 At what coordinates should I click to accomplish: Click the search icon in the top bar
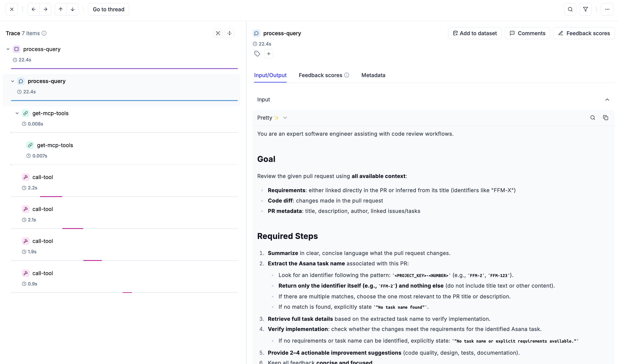pos(570,9)
